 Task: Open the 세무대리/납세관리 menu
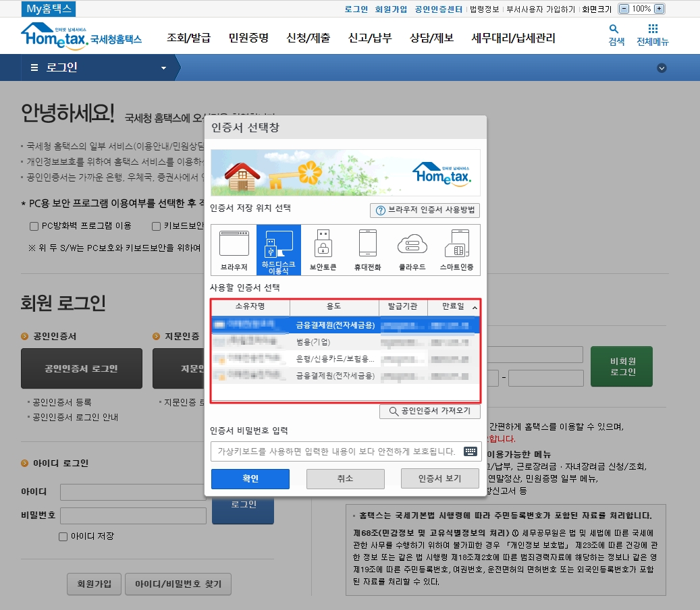coord(513,38)
